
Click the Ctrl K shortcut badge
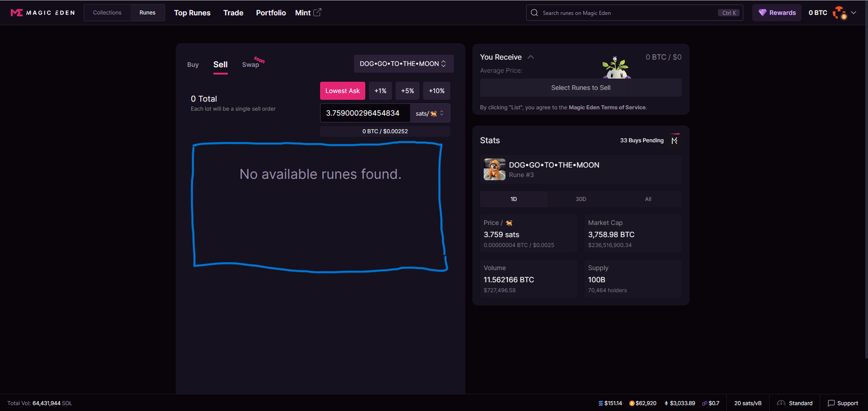coord(729,13)
